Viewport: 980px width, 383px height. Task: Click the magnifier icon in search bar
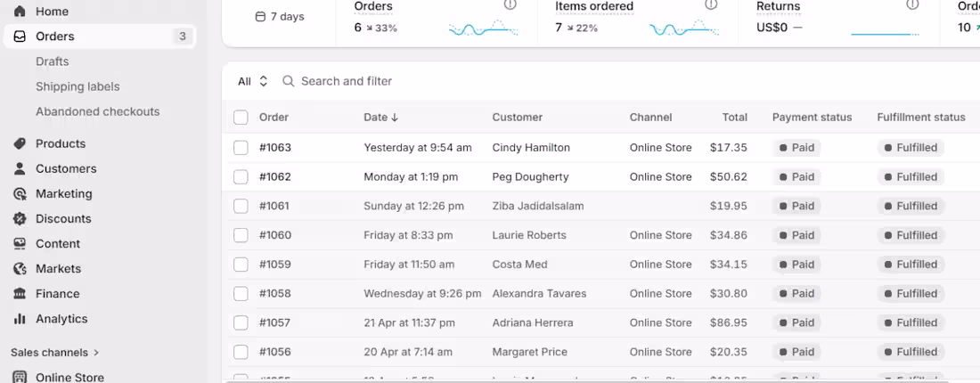(x=288, y=81)
